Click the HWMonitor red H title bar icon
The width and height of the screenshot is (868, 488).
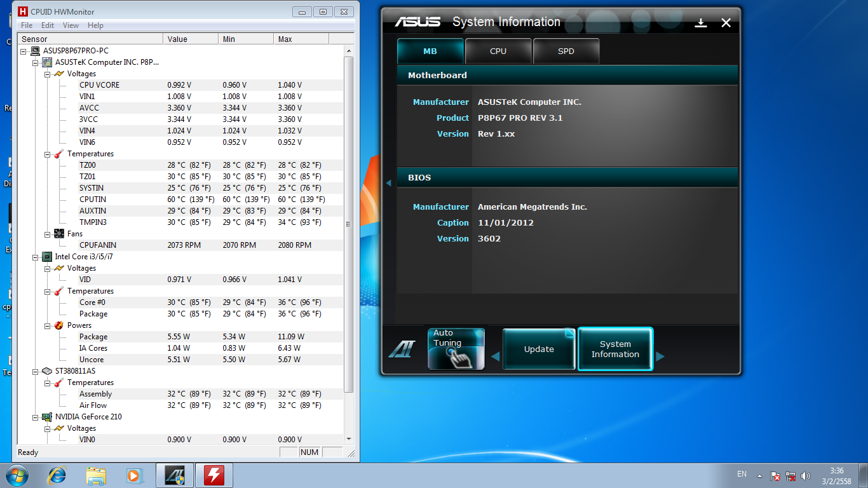22,11
